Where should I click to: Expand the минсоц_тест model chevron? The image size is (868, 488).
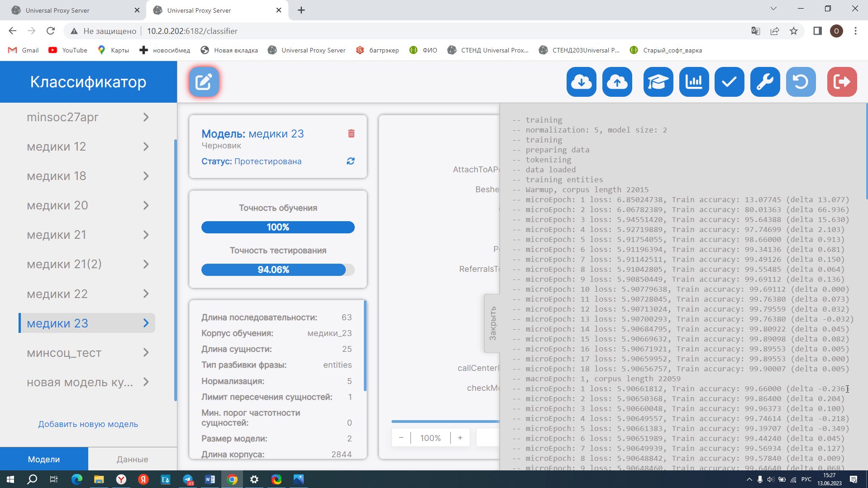pos(146,353)
